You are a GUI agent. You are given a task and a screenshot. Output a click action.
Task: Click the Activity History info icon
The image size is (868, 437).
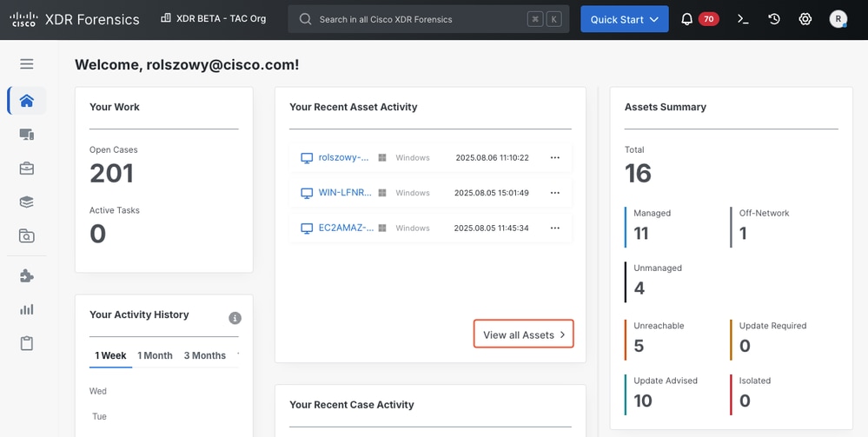(x=235, y=318)
